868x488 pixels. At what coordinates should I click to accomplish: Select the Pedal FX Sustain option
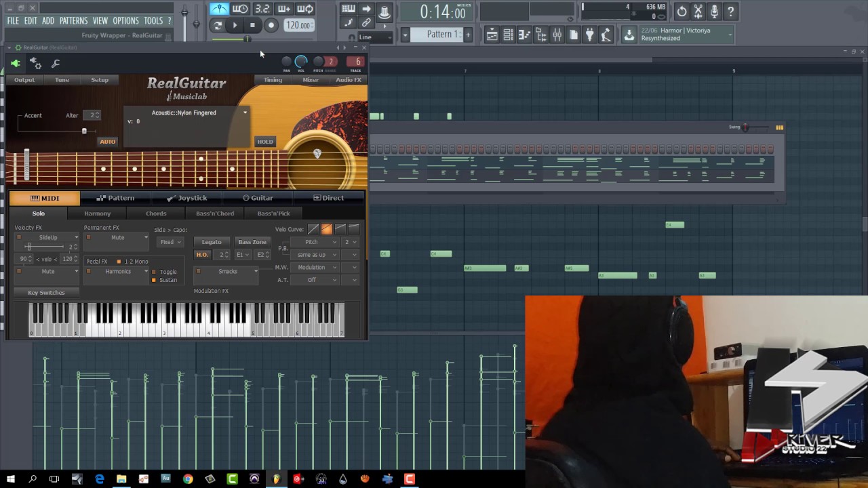tap(154, 280)
